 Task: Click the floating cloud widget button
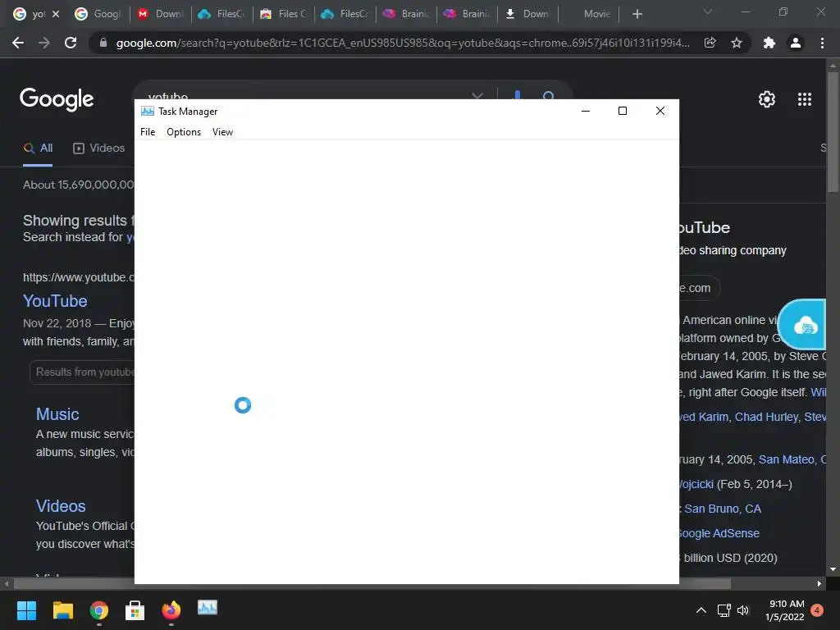pyautogui.click(x=802, y=325)
